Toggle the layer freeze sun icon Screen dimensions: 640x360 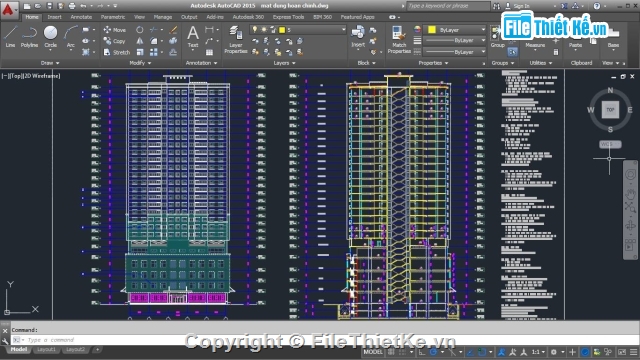(264, 30)
